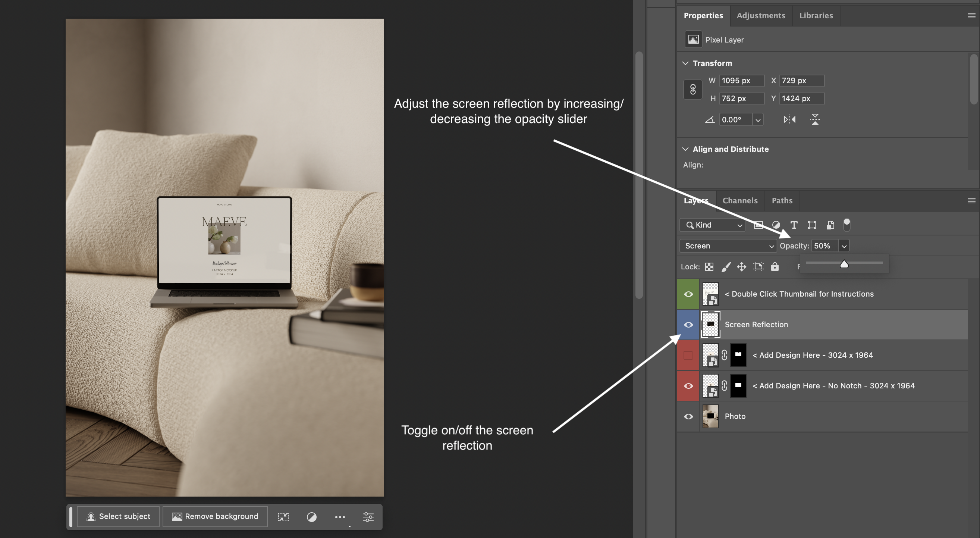Click the lock all padlock icon
The width and height of the screenshot is (980, 538).
tap(775, 266)
